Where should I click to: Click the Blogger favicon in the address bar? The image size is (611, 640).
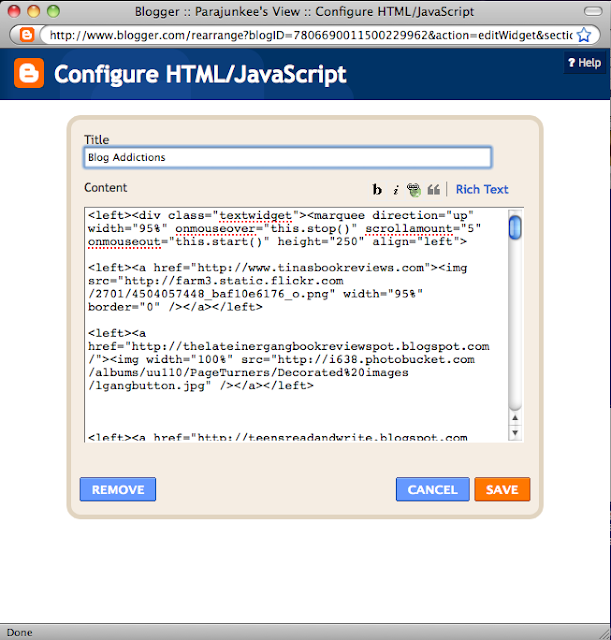(x=27, y=35)
